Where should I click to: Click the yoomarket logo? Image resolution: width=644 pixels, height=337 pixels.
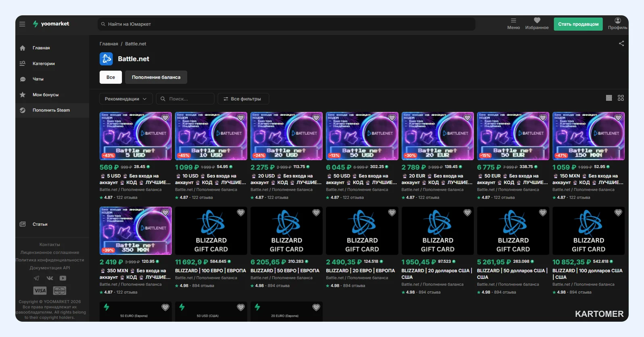tap(51, 24)
